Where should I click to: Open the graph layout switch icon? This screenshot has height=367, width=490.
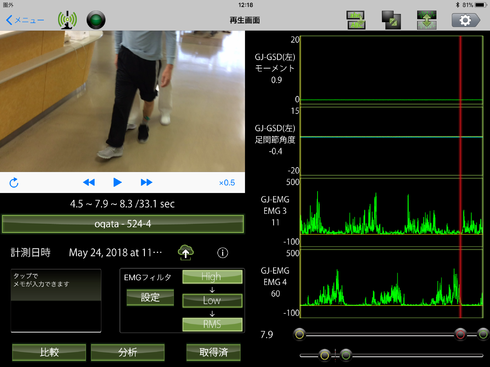pyautogui.click(x=356, y=20)
